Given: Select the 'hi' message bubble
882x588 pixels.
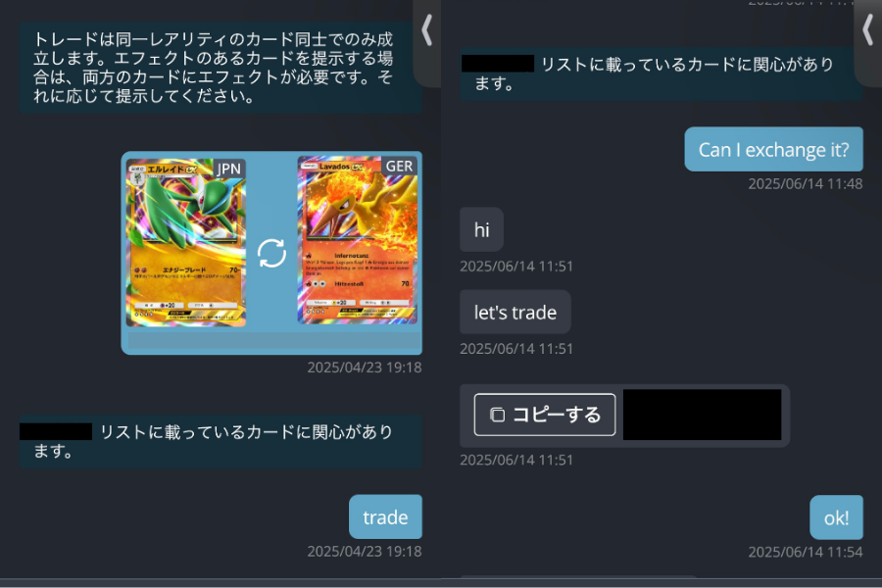Looking at the screenshot, I should (481, 229).
